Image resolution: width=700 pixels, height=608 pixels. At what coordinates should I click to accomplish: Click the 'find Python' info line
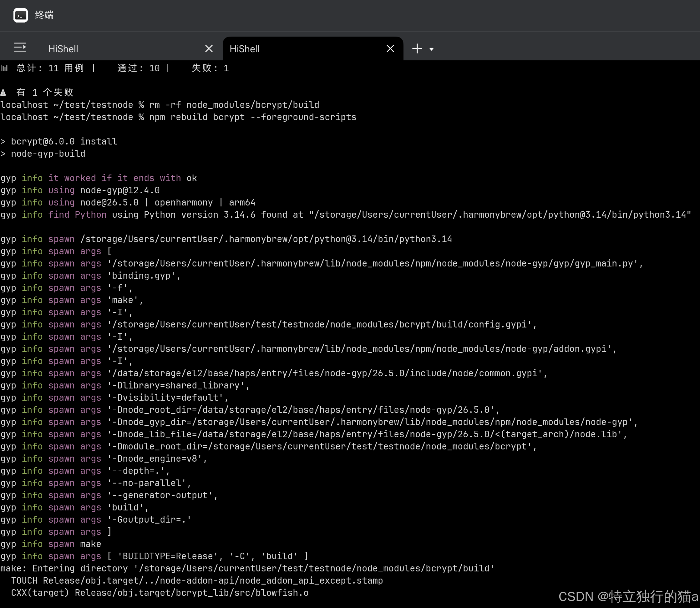346,215
